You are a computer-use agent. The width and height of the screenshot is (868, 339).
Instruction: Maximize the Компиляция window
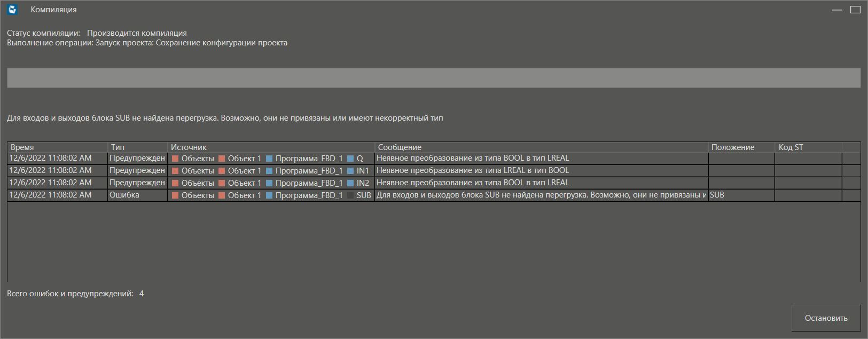tap(855, 10)
